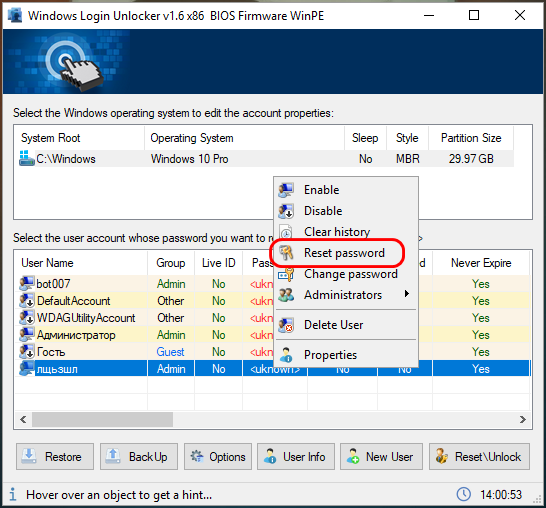Expand the Administrators submenu arrow
The width and height of the screenshot is (546, 508).
click(x=406, y=294)
